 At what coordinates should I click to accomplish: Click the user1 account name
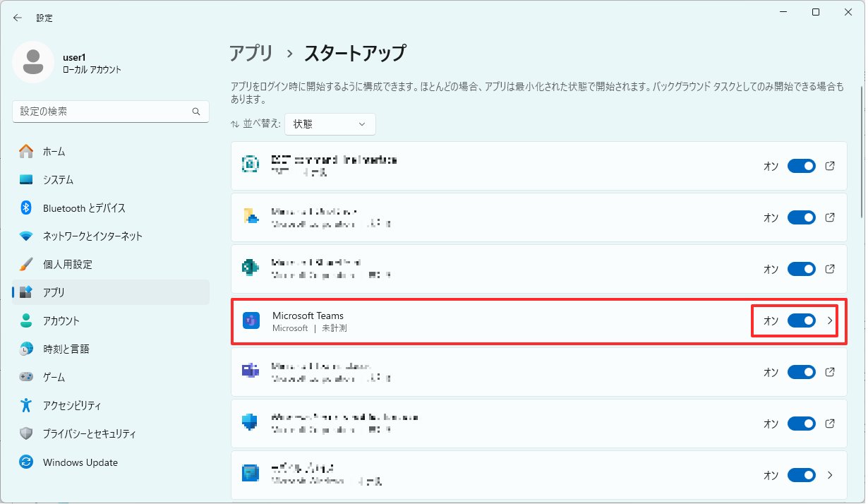74,57
